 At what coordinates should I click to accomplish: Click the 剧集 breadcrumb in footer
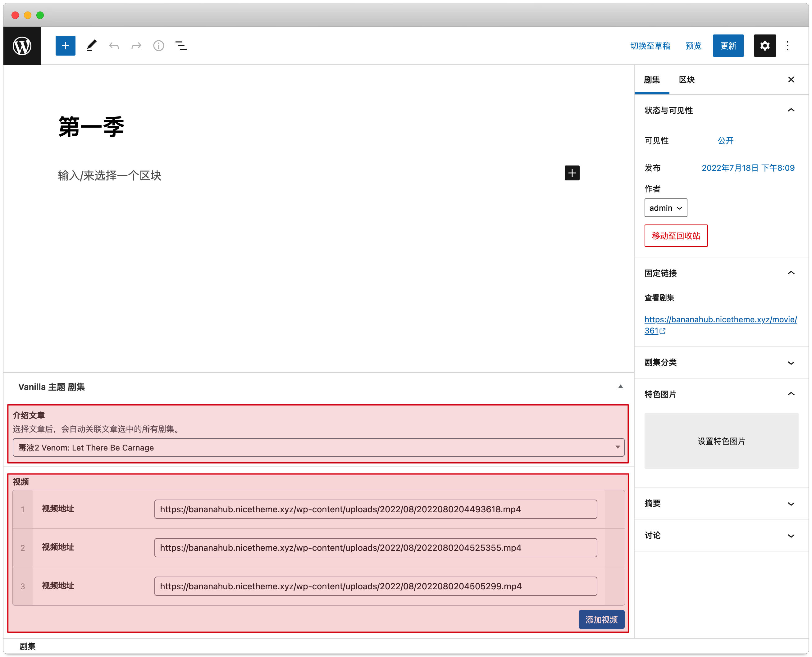pos(27,646)
